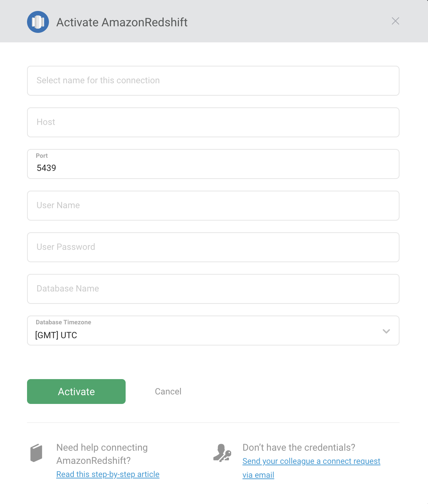Screen dimensions: 428x504
Task: Click the X icon to dismiss the dialog
Action: click(395, 21)
